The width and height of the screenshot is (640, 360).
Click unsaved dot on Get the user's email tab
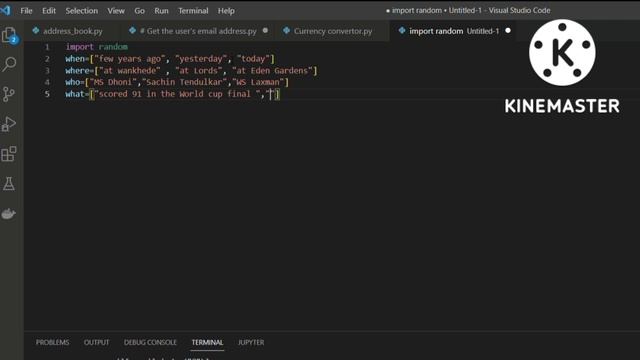pyautogui.click(x=265, y=31)
